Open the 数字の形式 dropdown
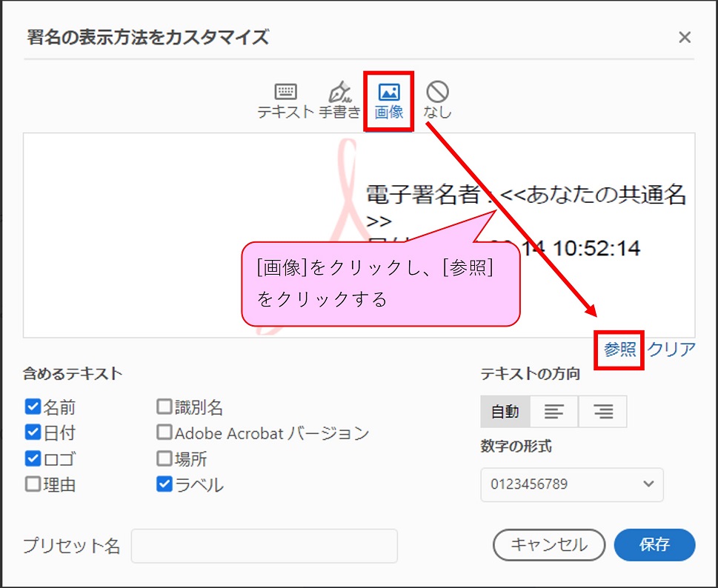This screenshot has width=718, height=588. pos(571,484)
